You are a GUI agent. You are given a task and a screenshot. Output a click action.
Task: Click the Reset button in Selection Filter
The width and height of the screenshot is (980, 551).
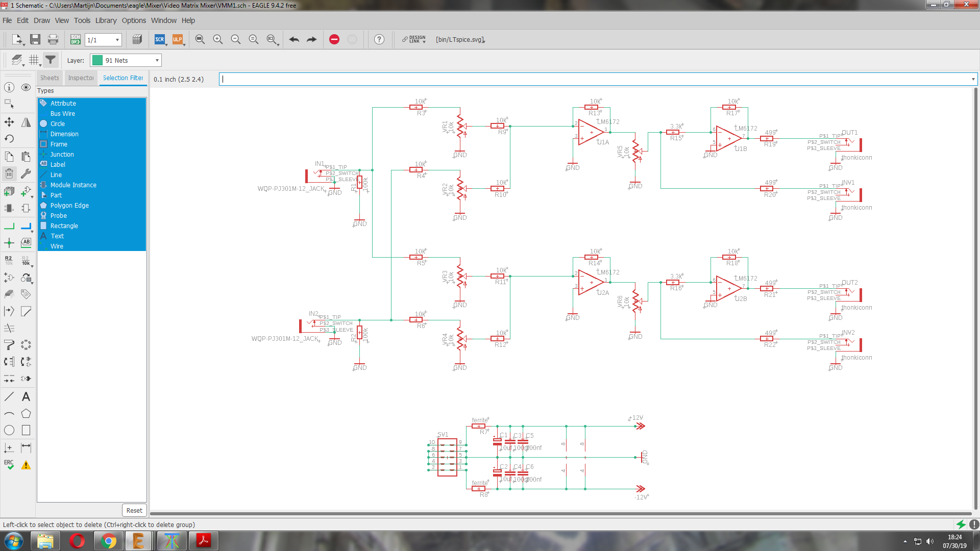coord(134,510)
